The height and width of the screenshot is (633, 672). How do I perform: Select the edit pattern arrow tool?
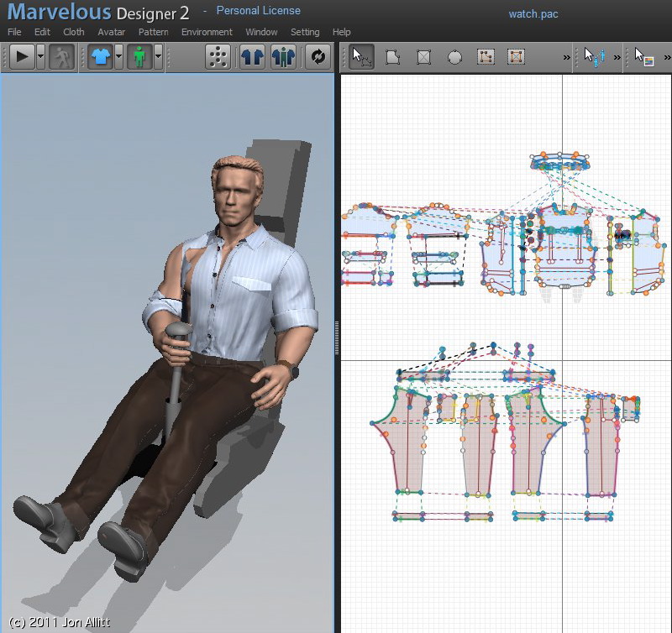tap(361, 56)
